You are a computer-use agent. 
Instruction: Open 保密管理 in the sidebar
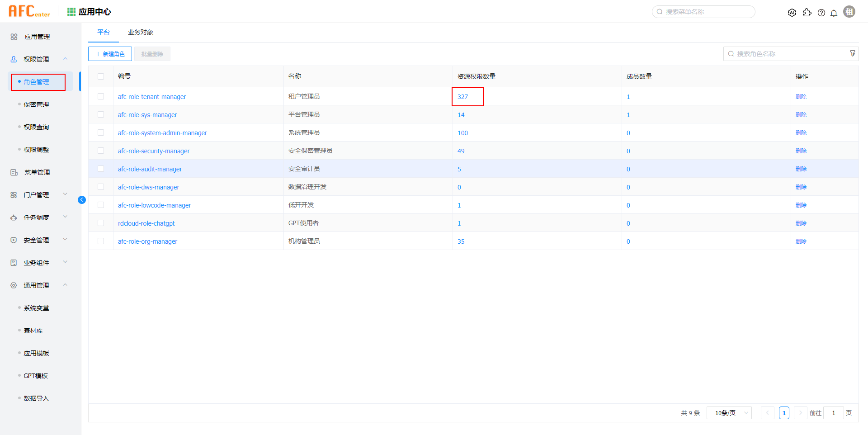point(36,104)
